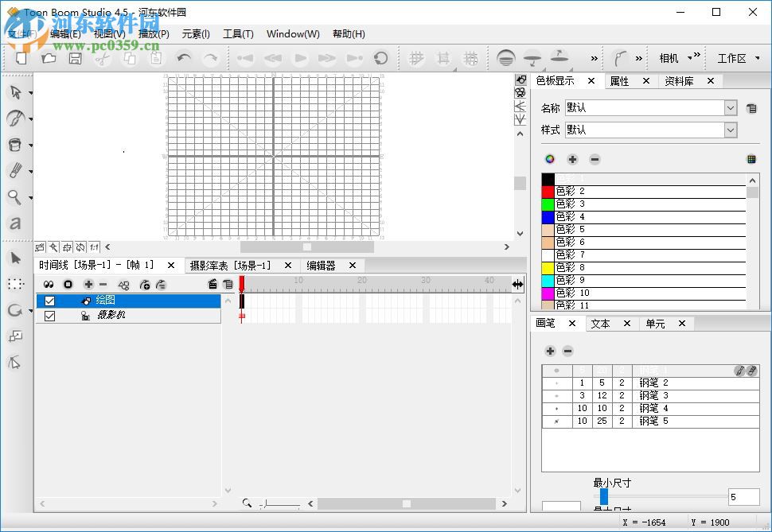Toggle the onion skin icon in the timeline

coord(49,284)
